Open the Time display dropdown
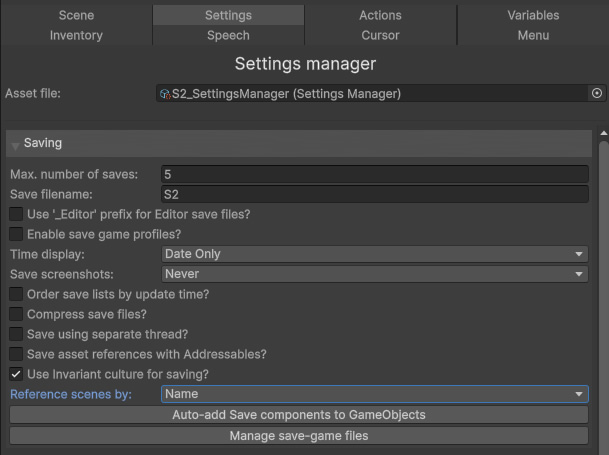Screen dimensions: 609x455 [x=375, y=254]
